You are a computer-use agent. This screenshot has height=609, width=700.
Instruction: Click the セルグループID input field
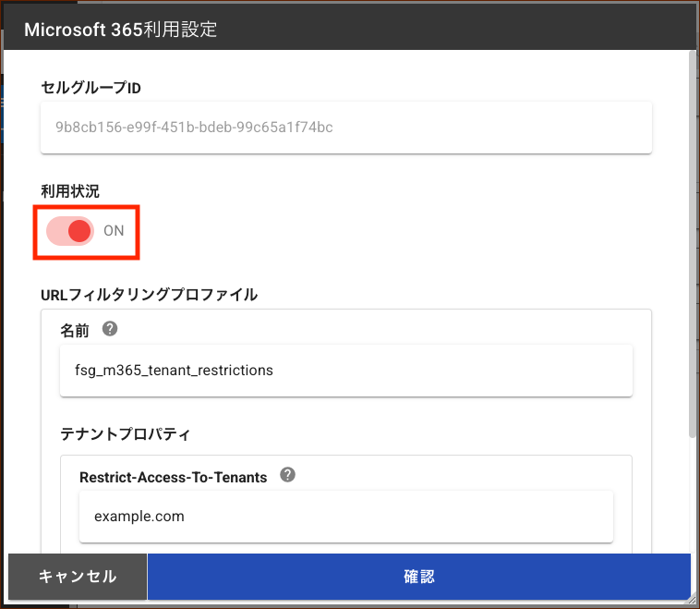[x=346, y=128]
